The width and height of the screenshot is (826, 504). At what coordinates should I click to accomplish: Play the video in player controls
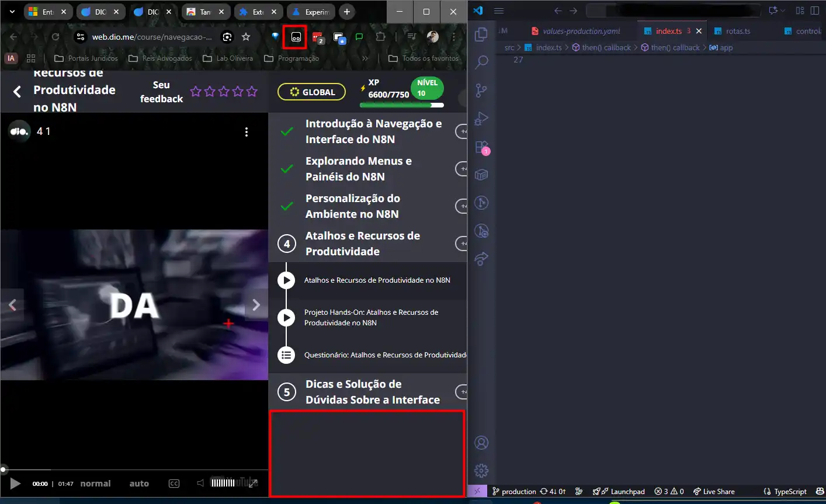15,484
